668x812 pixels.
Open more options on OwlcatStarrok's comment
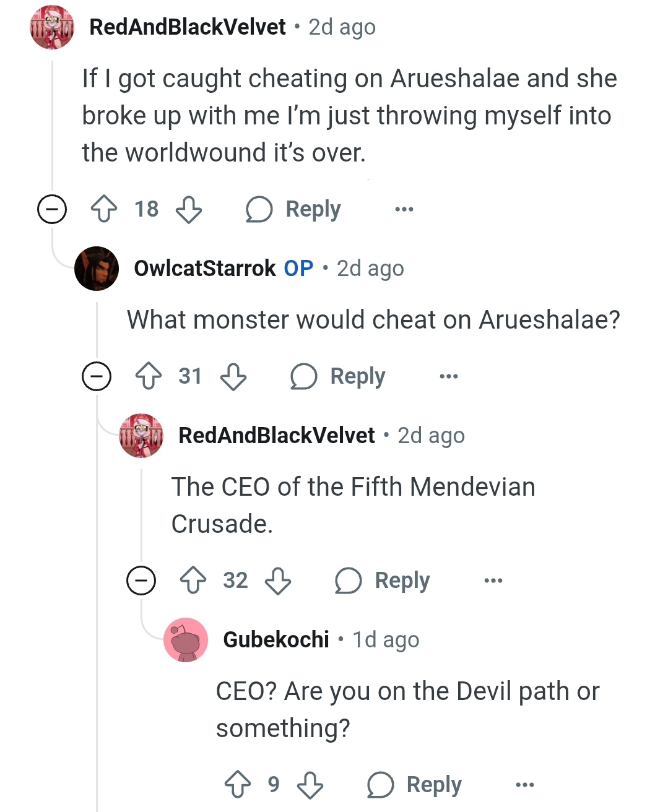(x=449, y=376)
